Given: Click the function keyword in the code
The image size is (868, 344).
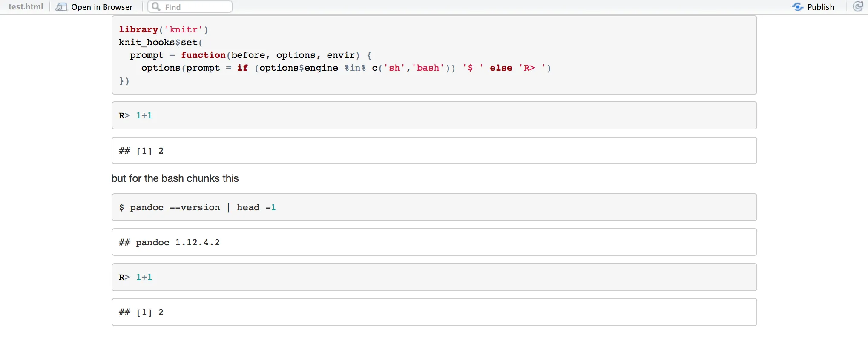Looking at the screenshot, I should [203, 55].
